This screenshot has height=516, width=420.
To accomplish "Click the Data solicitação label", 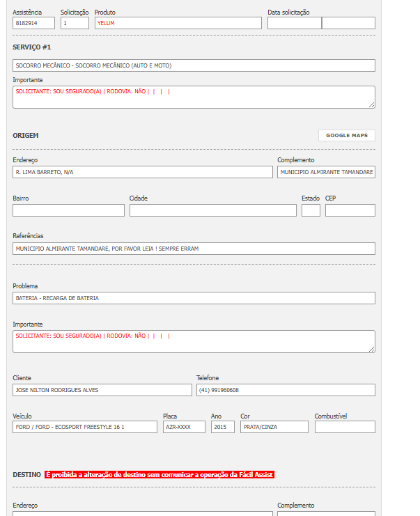I will (x=288, y=12).
